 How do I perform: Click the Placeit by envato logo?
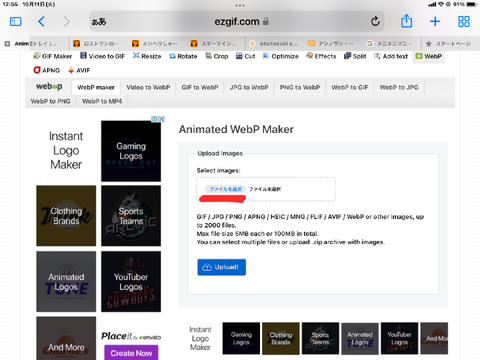131,336
